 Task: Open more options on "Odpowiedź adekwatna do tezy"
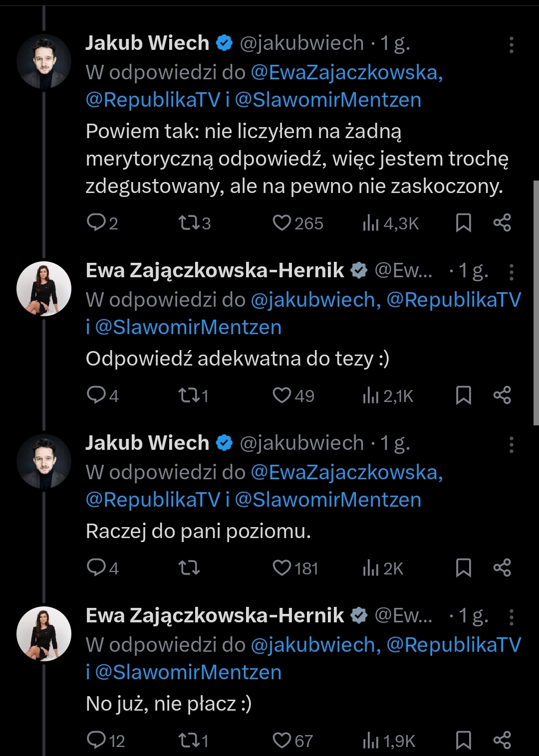[511, 272]
